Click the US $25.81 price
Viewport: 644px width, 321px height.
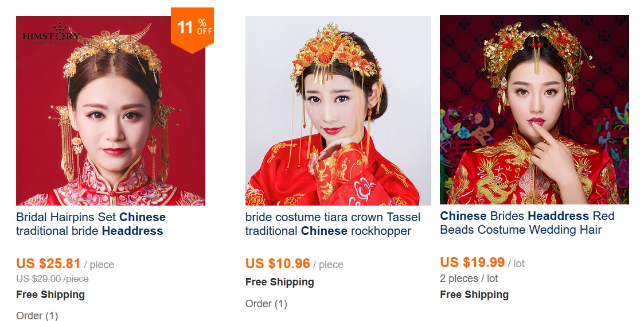pyautogui.click(x=48, y=263)
